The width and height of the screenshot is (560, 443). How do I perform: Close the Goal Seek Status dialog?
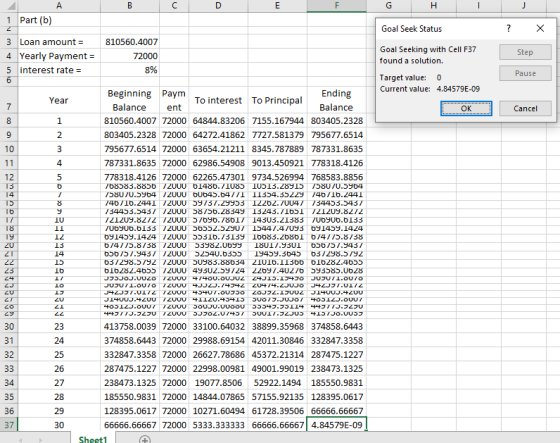540,29
